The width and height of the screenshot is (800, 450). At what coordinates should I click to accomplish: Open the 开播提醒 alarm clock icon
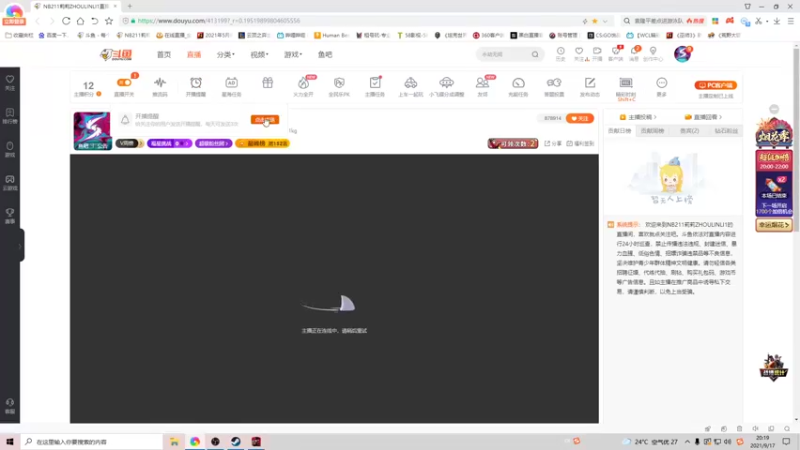[x=196, y=83]
